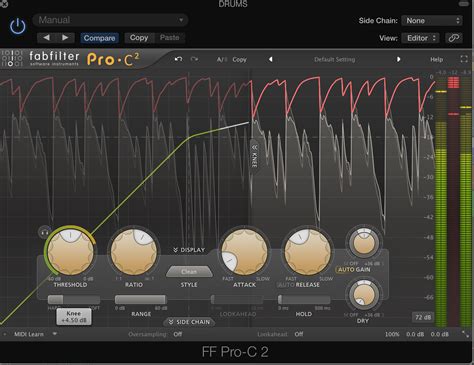Click the resize corner icon at bottom right

click(x=465, y=334)
